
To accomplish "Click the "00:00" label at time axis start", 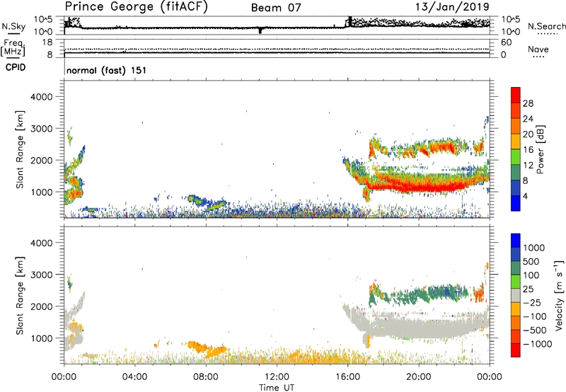I will point(64,377).
